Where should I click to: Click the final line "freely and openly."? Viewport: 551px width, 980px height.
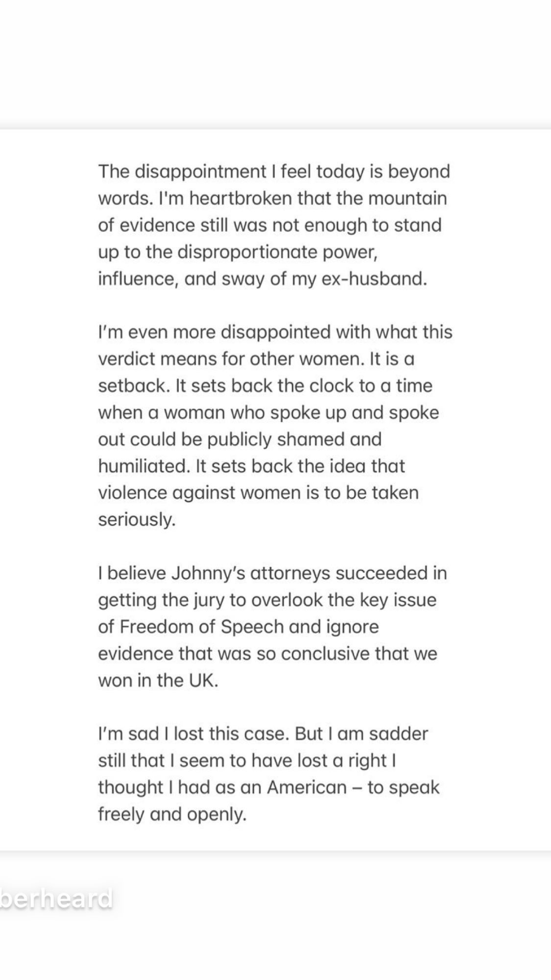click(172, 814)
